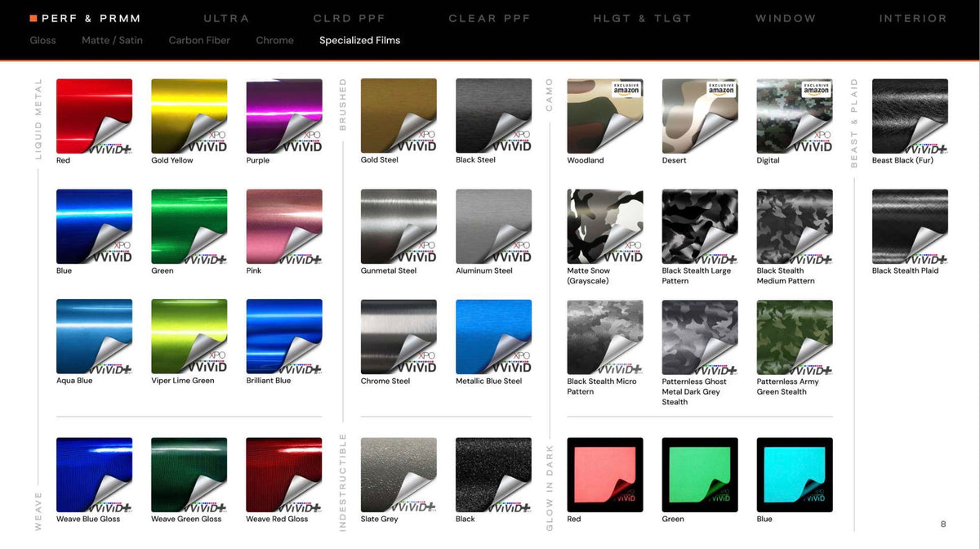Choose the brushed Black Steel swatch
This screenshot has height=549, width=980.
[x=493, y=116]
